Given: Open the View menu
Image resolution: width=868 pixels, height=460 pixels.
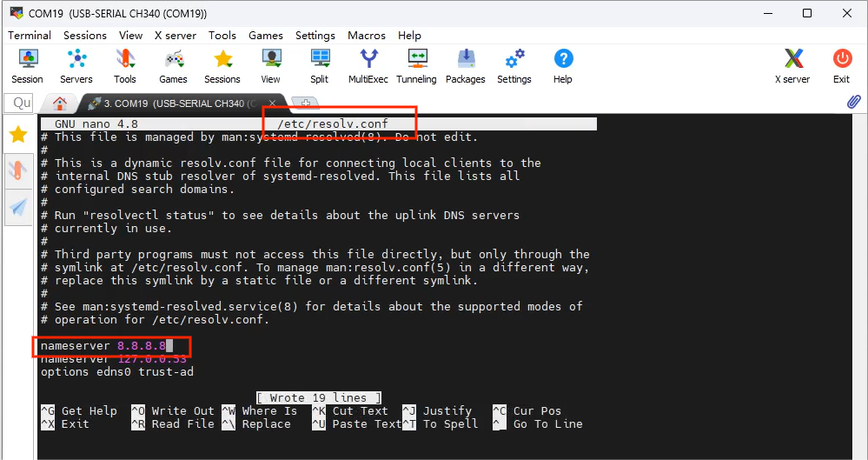Looking at the screenshot, I should [130, 36].
